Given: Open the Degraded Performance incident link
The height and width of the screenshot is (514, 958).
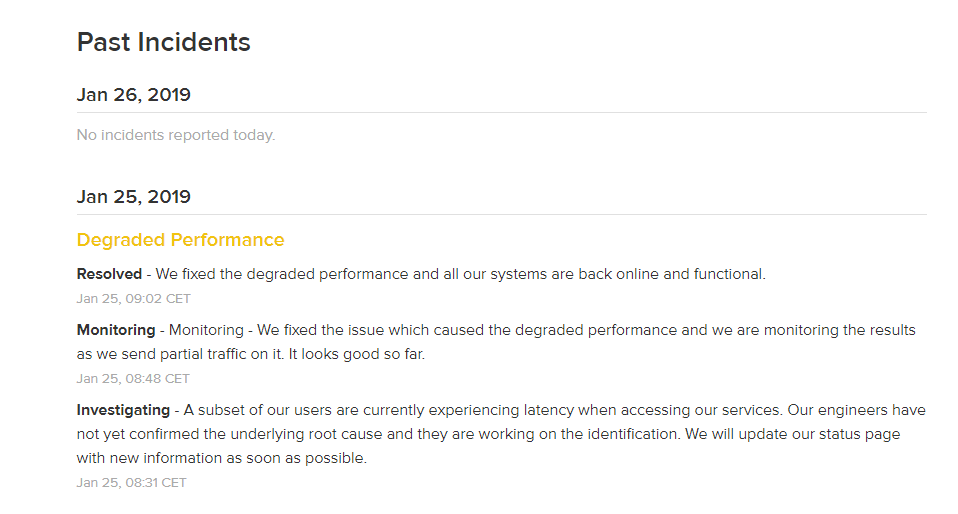Looking at the screenshot, I should tap(180, 240).
